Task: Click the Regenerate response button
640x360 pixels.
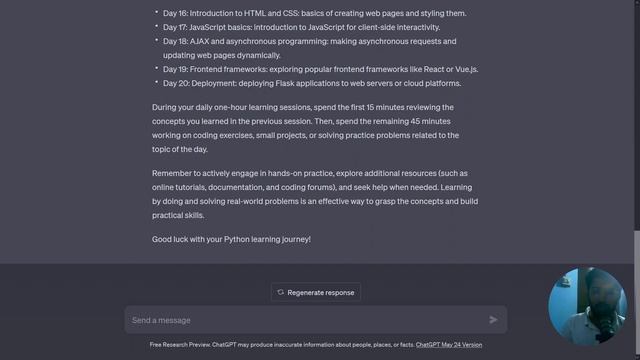Action: (x=316, y=292)
